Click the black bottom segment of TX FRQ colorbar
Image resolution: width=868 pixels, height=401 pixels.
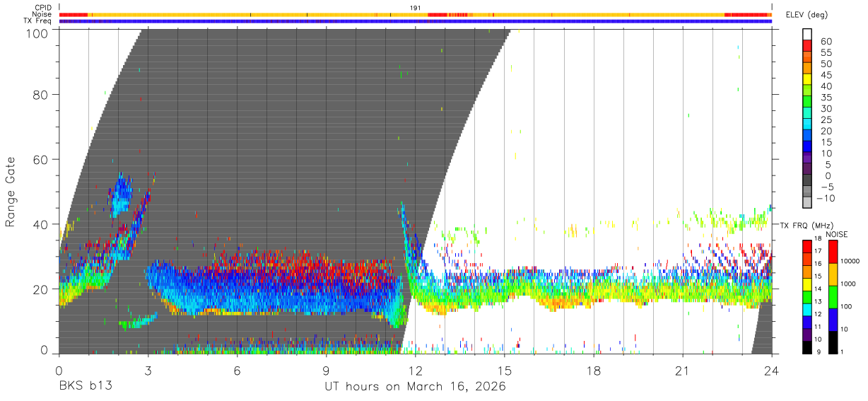pyautogui.click(x=806, y=347)
